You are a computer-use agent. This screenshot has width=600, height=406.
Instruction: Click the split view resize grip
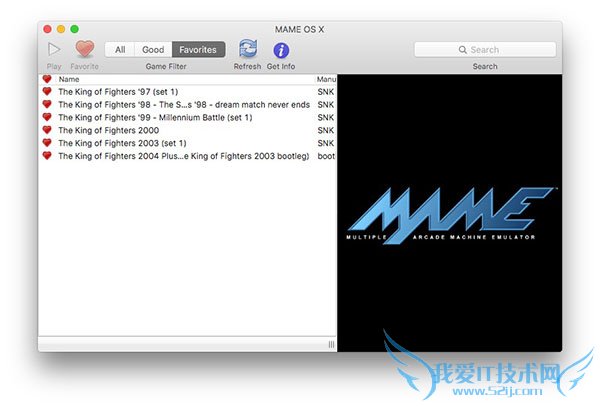(331, 344)
